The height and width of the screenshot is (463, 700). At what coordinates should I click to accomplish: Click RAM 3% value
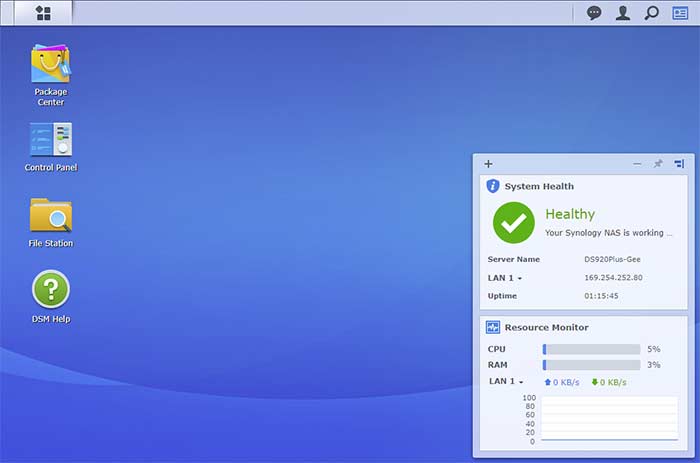click(x=654, y=365)
